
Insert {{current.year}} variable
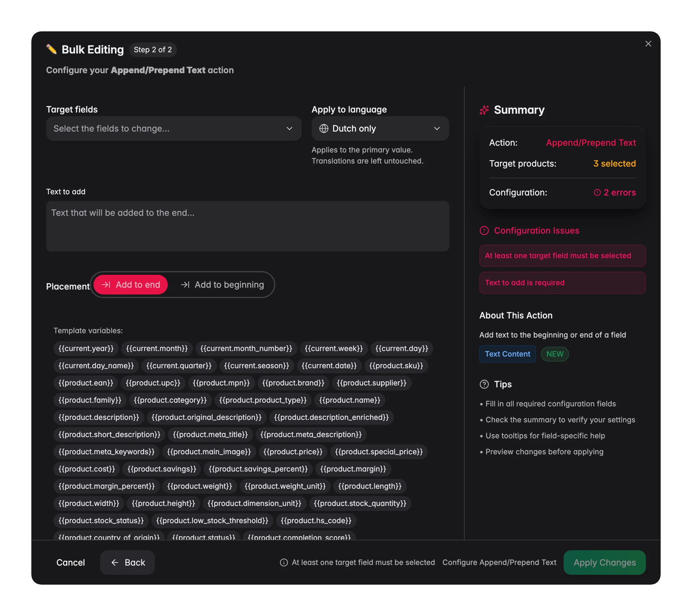(x=86, y=349)
